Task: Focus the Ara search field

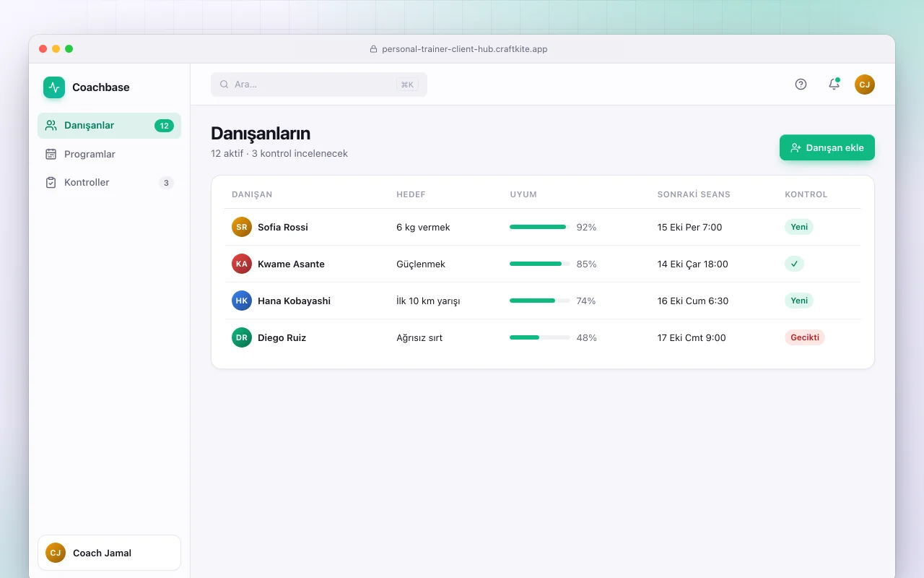Action: (x=319, y=85)
